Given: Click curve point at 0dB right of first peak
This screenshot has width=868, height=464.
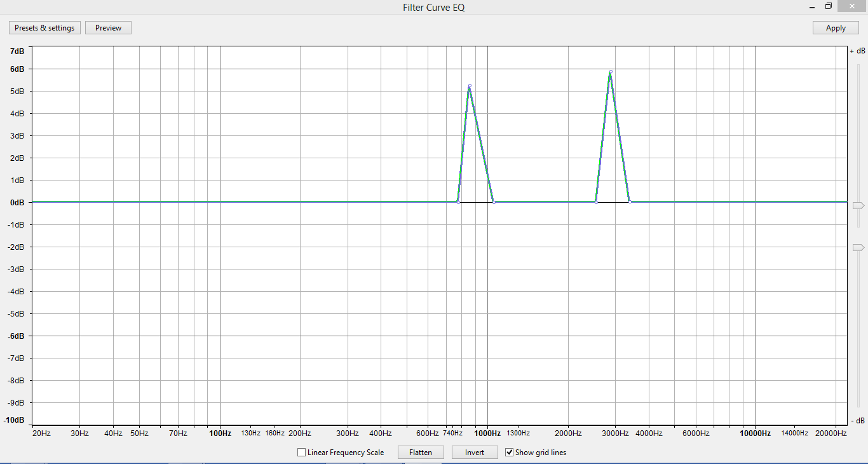Looking at the screenshot, I should (494, 202).
